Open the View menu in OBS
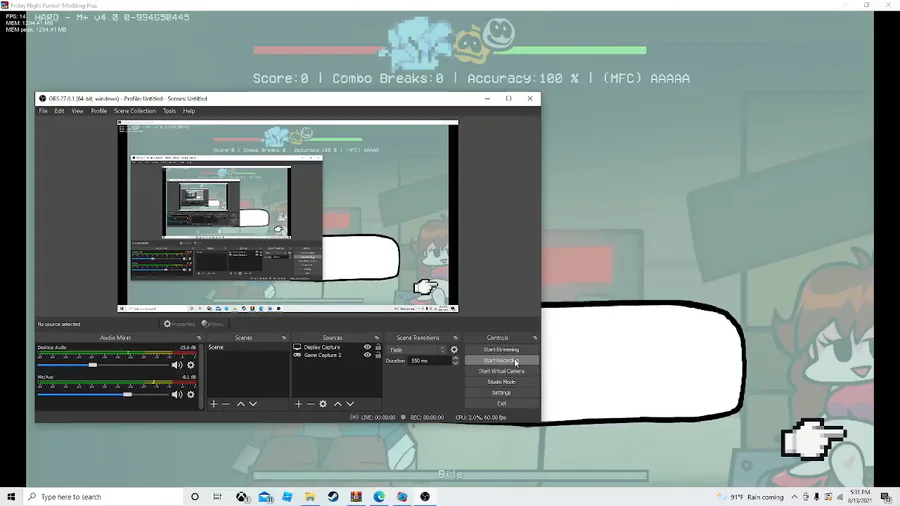This screenshot has height=506, width=900. coord(77,111)
